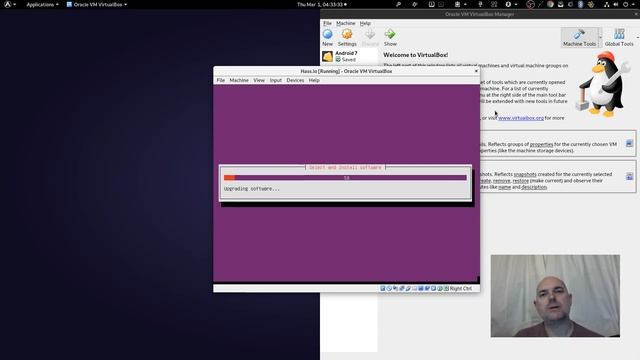Screen dimensions: 640x360
Task: Click the Right Ctrl host key label
Action: point(460,289)
